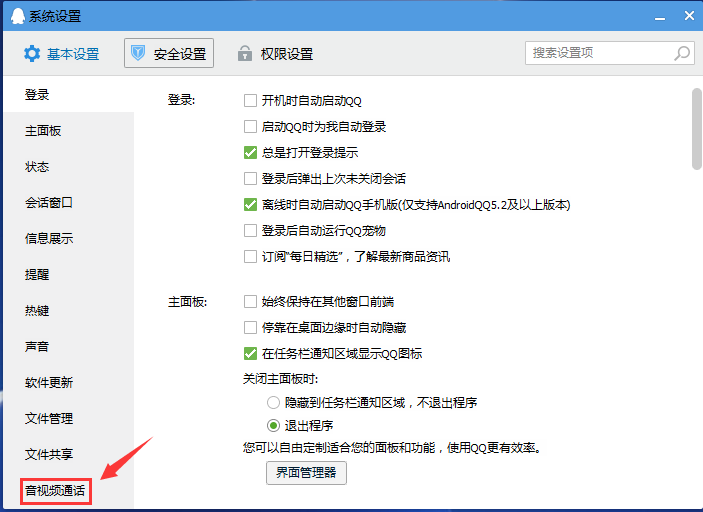Viewport: 703px width, 512px height.
Task: Click the 您可以自由定制 description text
Action: (x=392, y=447)
